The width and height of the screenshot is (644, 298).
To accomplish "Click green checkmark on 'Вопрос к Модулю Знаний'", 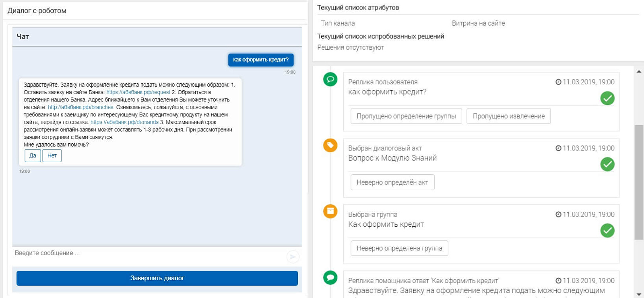I will [x=607, y=164].
